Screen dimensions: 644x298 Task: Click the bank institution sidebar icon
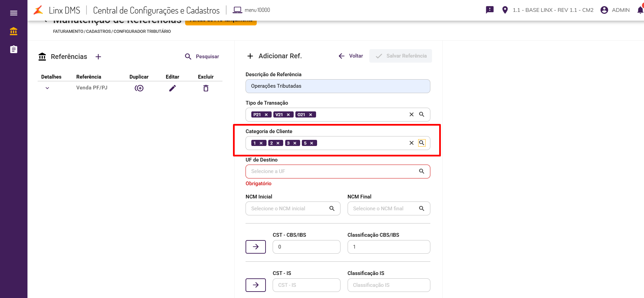[x=14, y=31]
